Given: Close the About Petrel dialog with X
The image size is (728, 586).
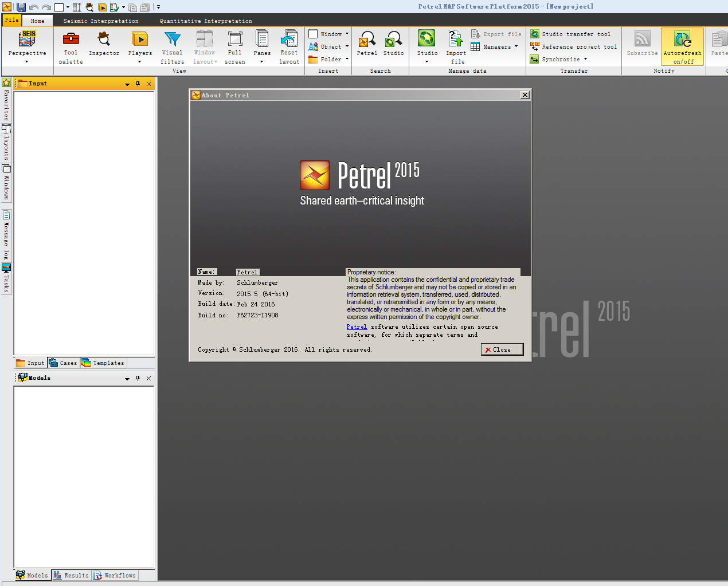Looking at the screenshot, I should pyautogui.click(x=525, y=95).
